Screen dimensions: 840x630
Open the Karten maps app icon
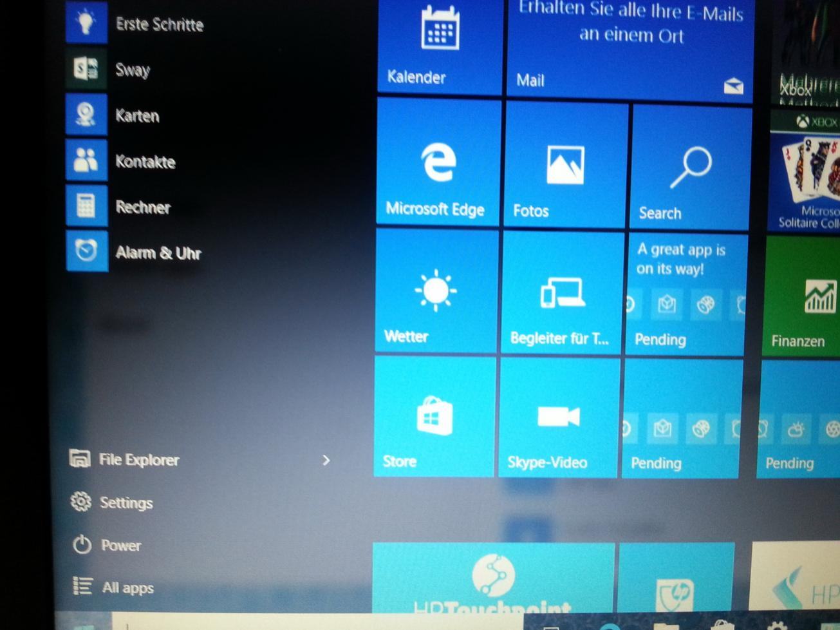click(86, 115)
